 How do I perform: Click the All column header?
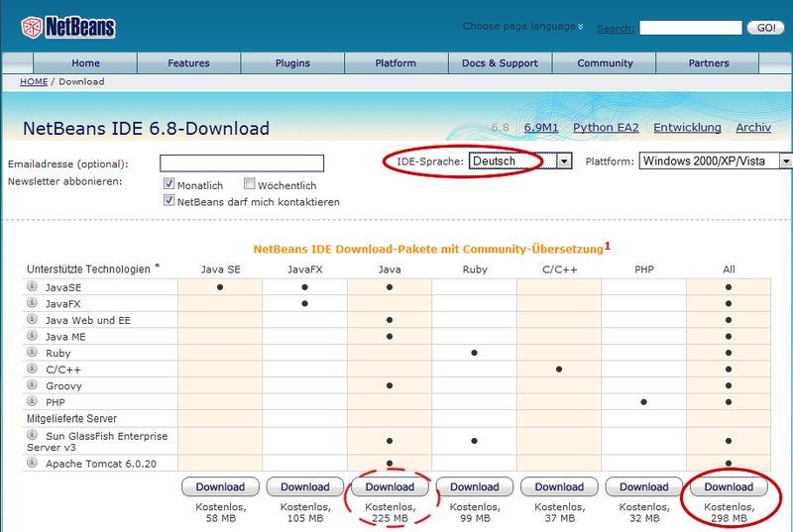click(729, 269)
